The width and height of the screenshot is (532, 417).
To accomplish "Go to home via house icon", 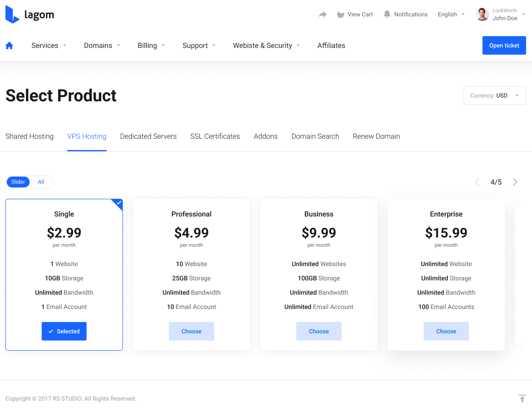I will (x=9, y=45).
